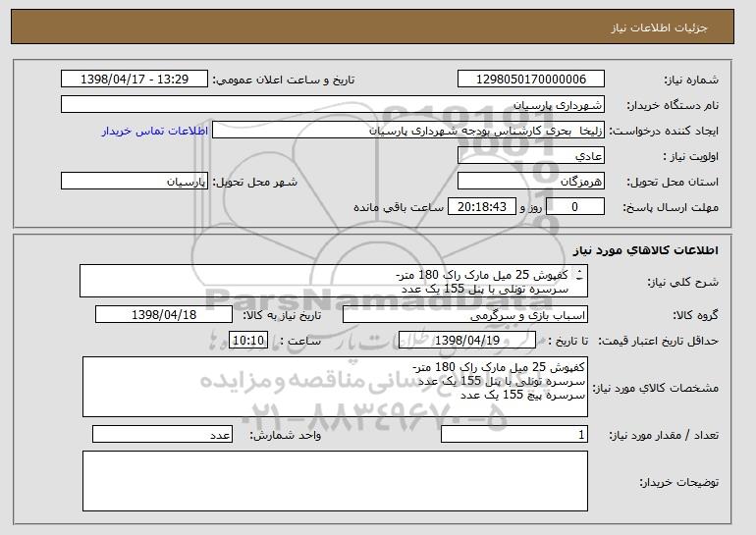This screenshot has width=756, height=535.
Task: Click the header title جزئیات اطلاعات نیاز
Action: pyautogui.click(x=659, y=27)
